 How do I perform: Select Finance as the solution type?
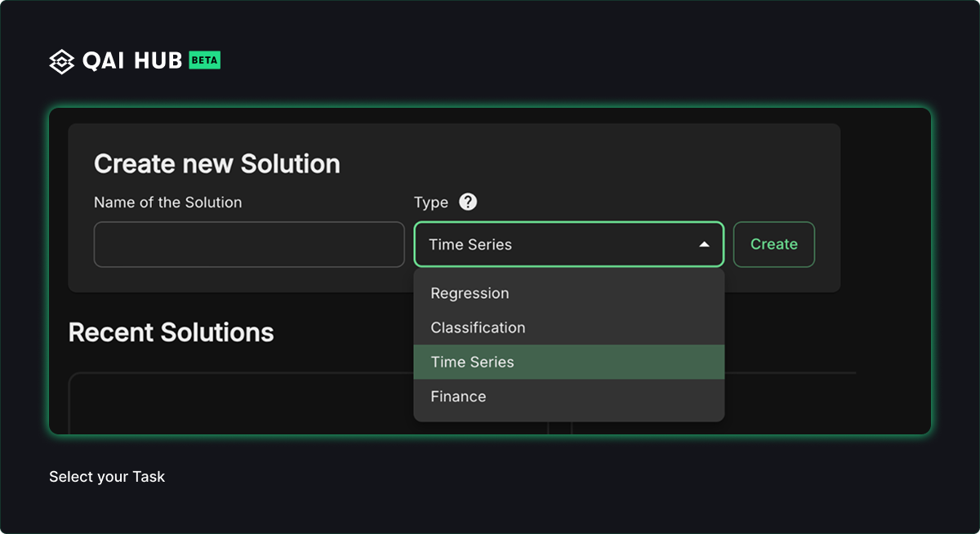pos(458,397)
